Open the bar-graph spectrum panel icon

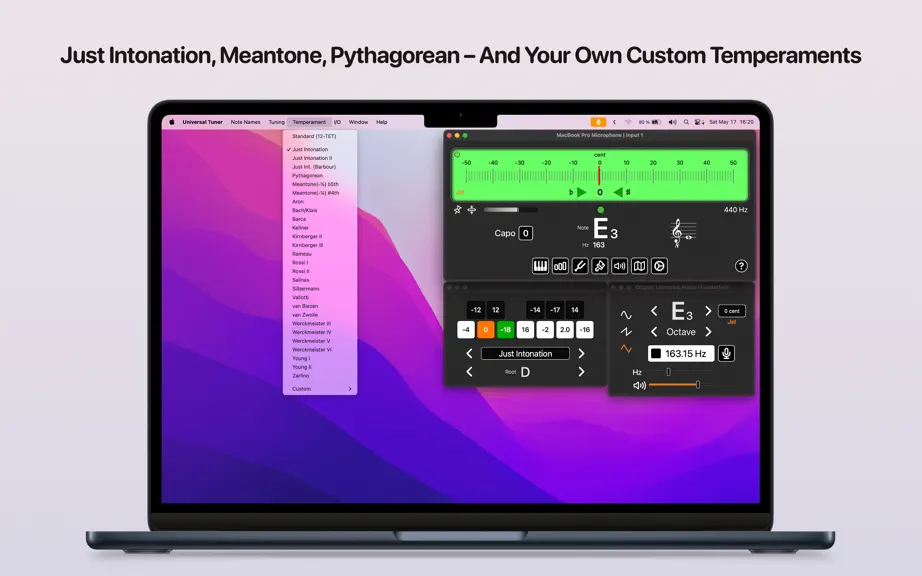point(560,266)
